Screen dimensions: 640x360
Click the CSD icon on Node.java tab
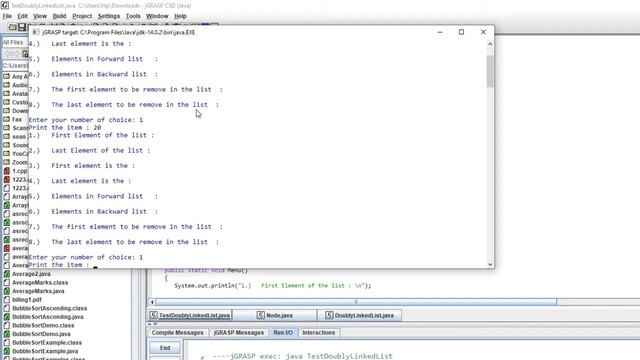coord(260,315)
